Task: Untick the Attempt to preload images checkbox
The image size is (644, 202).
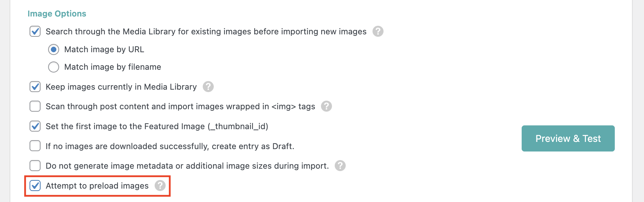Action: click(35, 186)
